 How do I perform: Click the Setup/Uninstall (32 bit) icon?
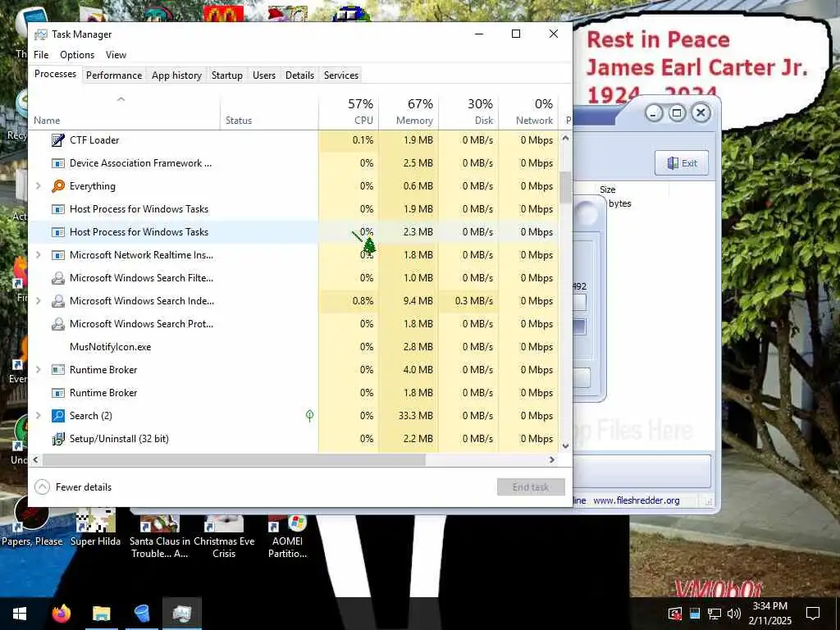click(58, 439)
